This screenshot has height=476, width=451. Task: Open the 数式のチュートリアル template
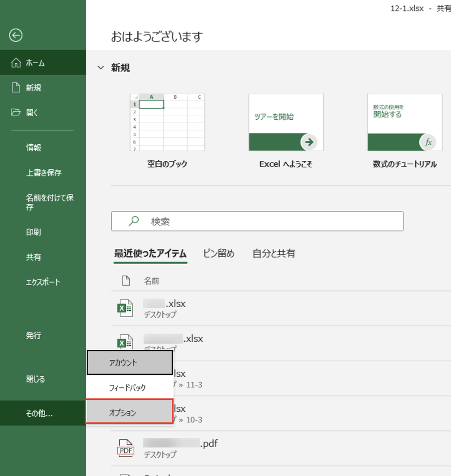[x=405, y=122]
